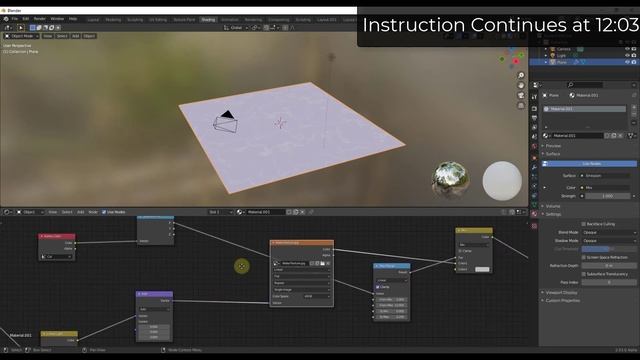This screenshot has width=640, height=360.
Task: Hide Camera using its eye icon
Action: [x=627, y=49]
